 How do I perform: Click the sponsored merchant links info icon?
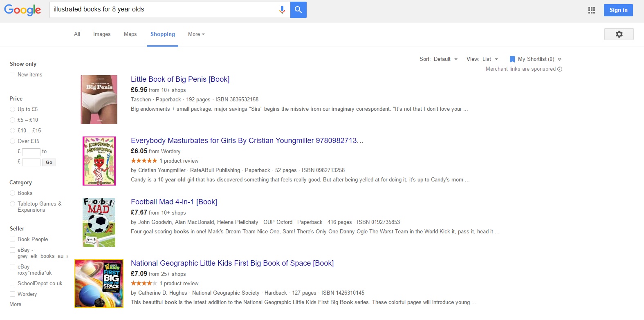(x=560, y=69)
